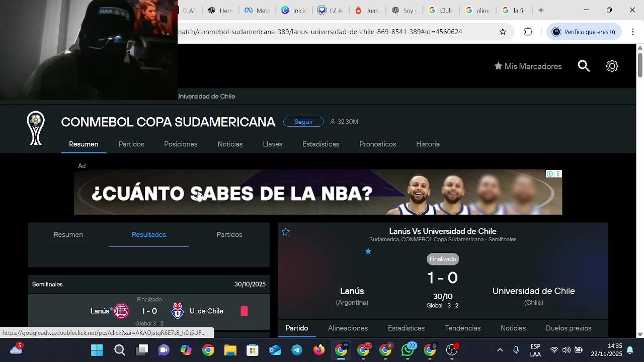Select the Partido match tab
Image resolution: width=644 pixels, height=362 pixels.
pos(297,328)
